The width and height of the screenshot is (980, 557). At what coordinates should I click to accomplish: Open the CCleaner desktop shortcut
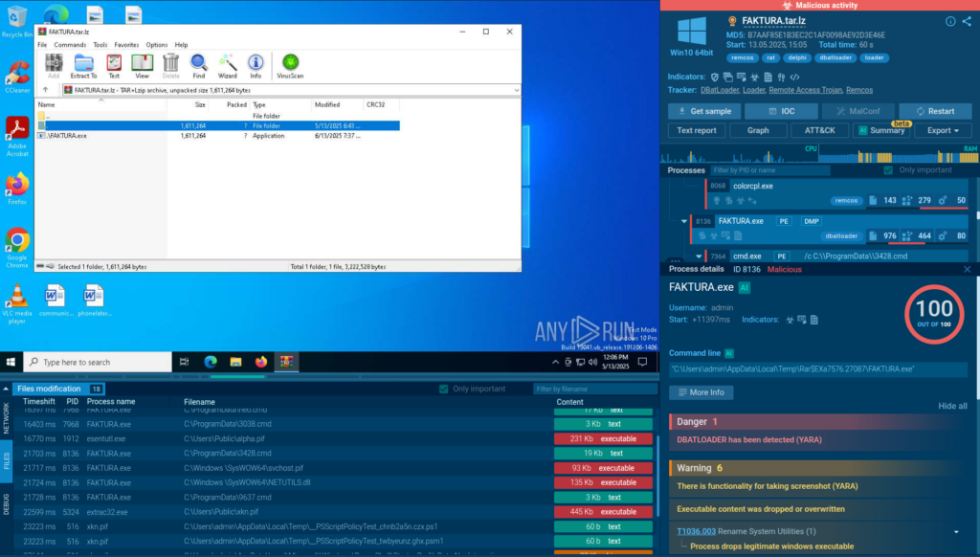(x=17, y=77)
